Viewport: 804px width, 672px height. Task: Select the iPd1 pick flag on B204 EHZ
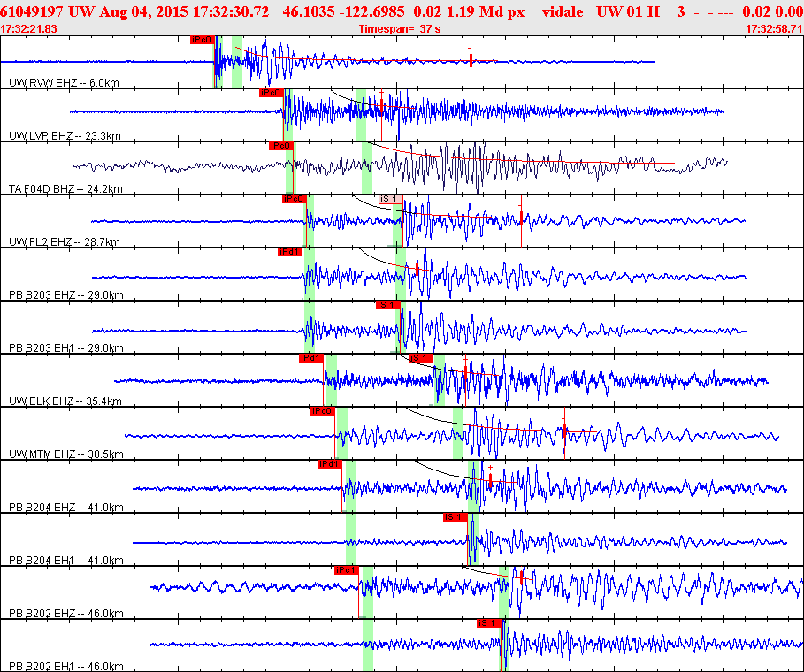pos(330,464)
